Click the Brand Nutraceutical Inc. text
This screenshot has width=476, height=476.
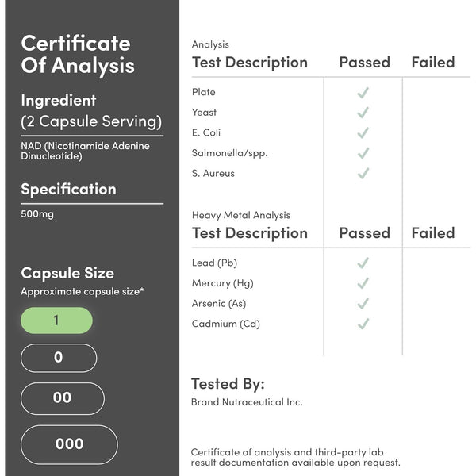point(247,402)
